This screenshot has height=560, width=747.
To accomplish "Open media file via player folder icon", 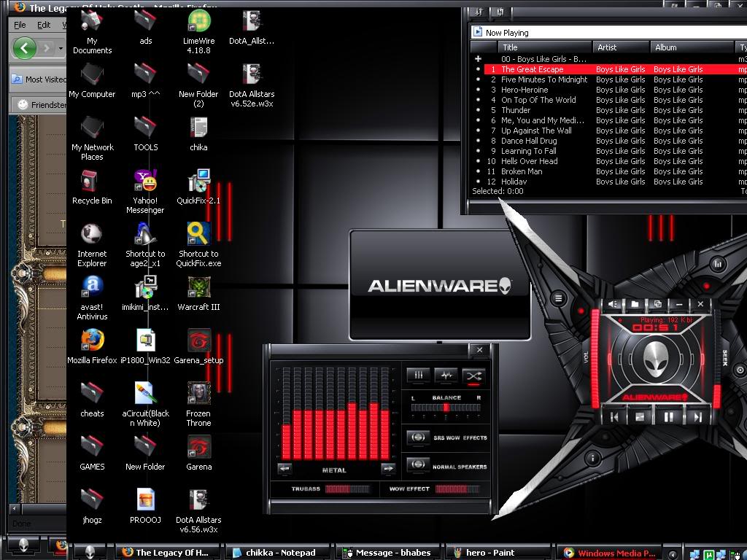I will [x=635, y=304].
